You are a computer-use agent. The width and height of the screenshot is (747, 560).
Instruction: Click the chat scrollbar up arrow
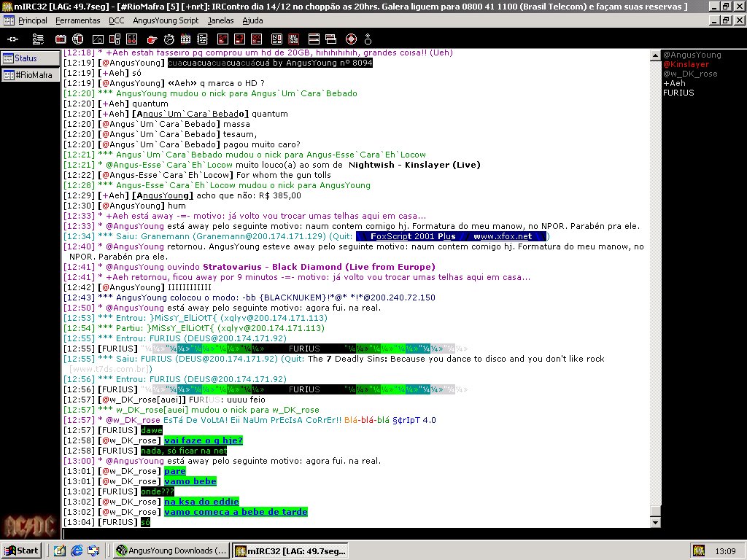click(656, 55)
